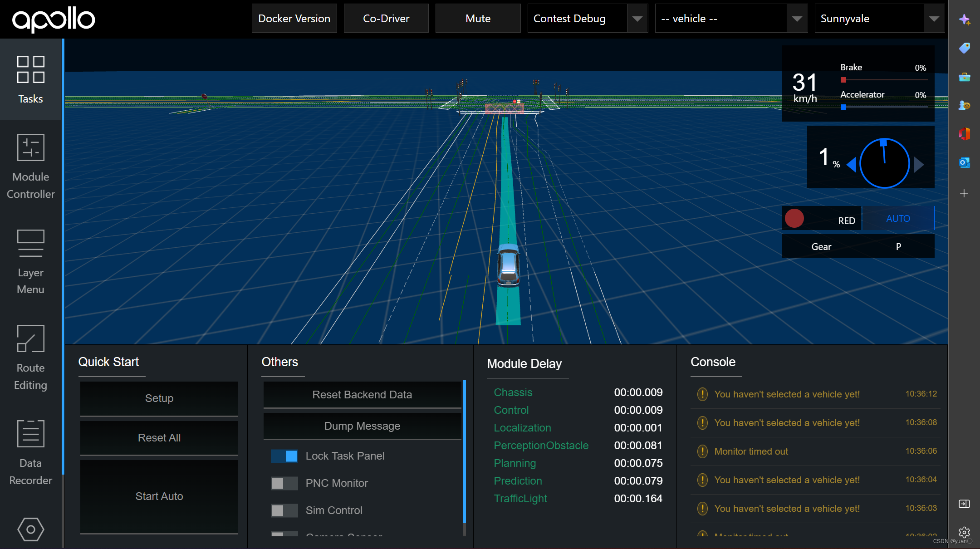Open browser sidebar settings gear

[964, 532]
